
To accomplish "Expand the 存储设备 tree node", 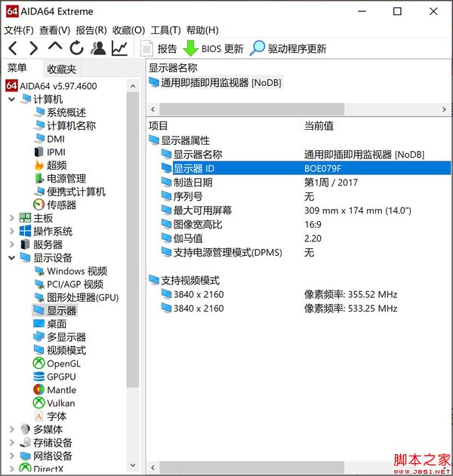I will point(12,443).
